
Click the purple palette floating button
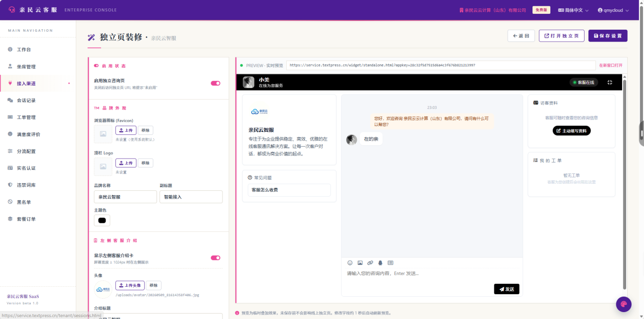coord(624,304)
